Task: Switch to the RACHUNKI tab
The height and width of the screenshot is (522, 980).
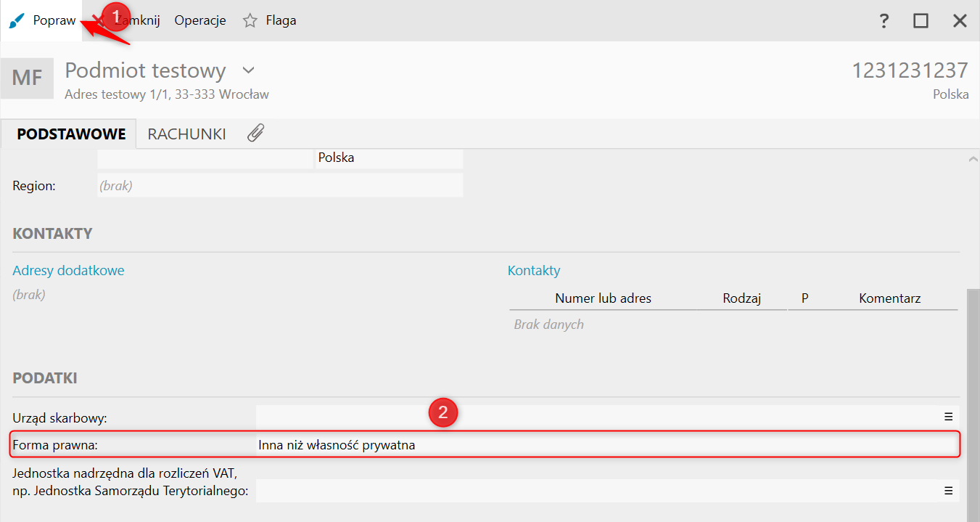Action: coord(186,134)
